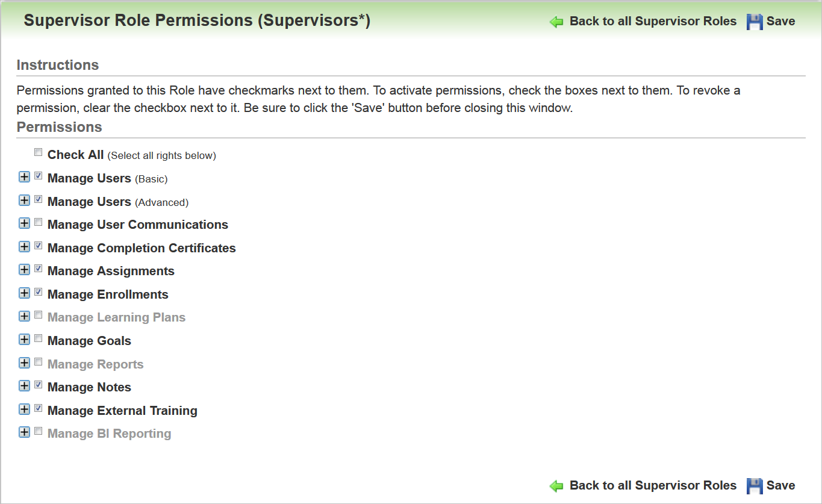Click the bottom green back arrow icon
The width and height of the screenshot is (822, 504).
556,486
